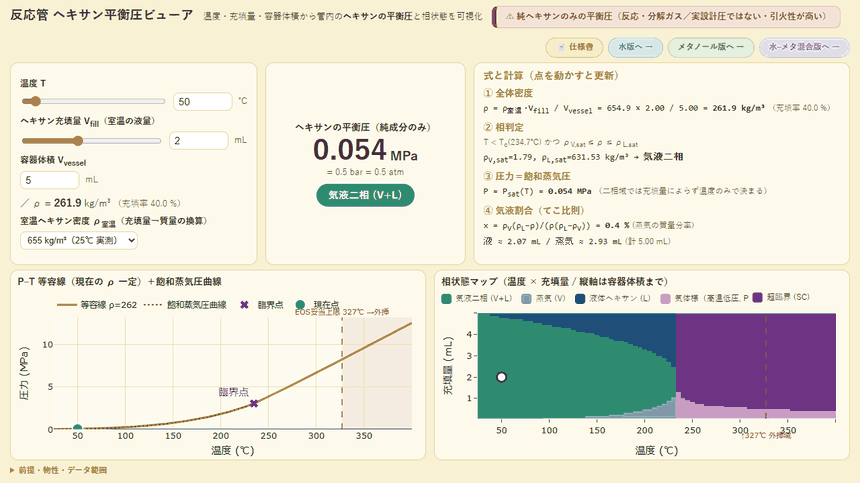Expand the 前提・物性・データ範囲 section
This screenshot has width=860, height=483.
(59, 470)
